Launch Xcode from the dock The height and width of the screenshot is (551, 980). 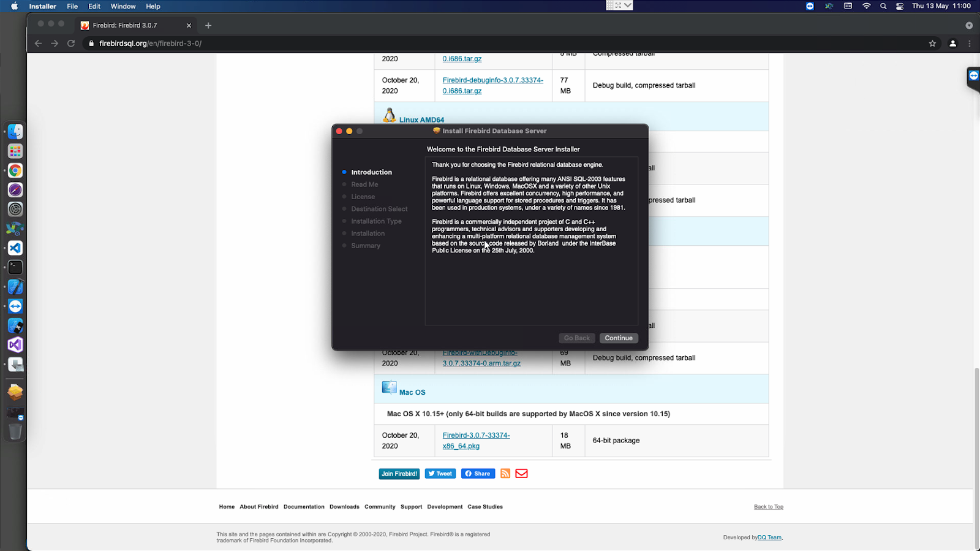(x=15, y=287)
